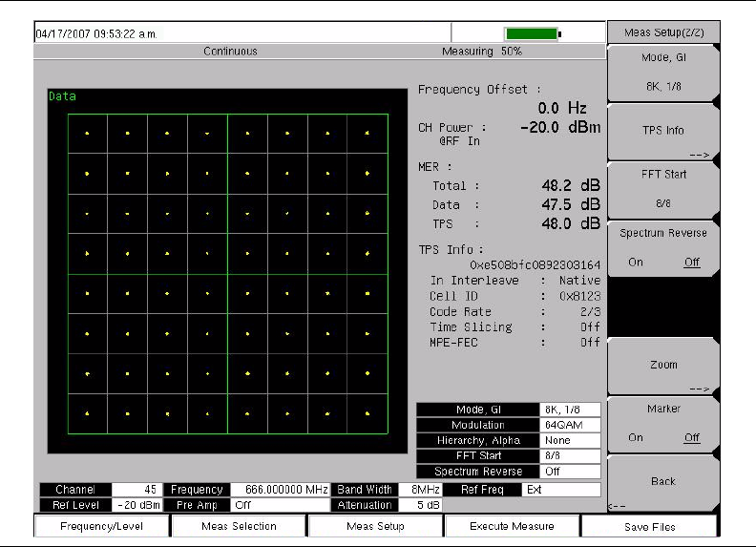
Task: Click the green battery level indicator
Action: coord(533,34)
